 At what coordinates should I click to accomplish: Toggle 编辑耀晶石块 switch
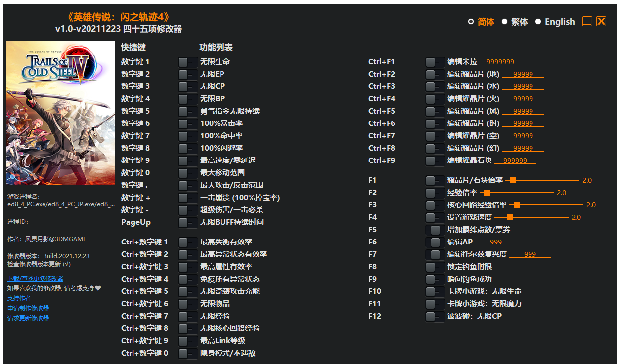tap(435, 161)
